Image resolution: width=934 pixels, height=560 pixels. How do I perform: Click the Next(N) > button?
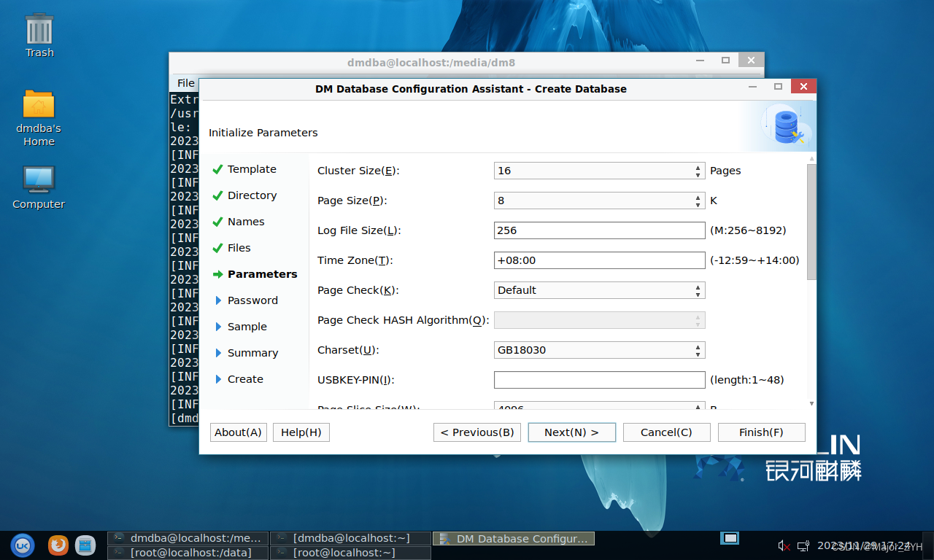[x=571, y=432]
